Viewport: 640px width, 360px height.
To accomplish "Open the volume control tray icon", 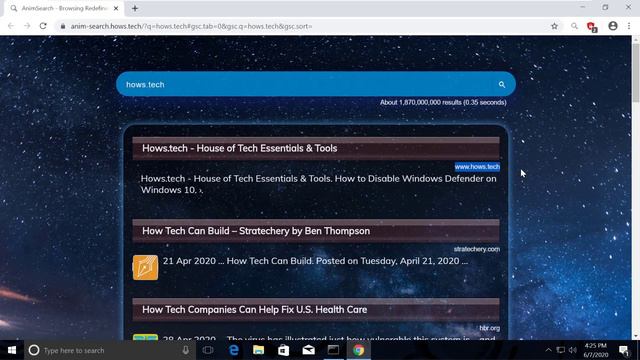I will (573, 350).
